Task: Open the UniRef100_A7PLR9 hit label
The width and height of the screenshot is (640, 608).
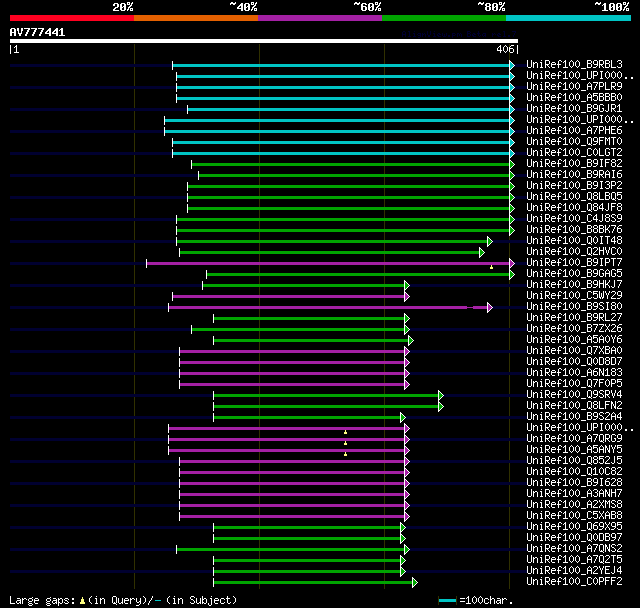Action: pos(574,87)
